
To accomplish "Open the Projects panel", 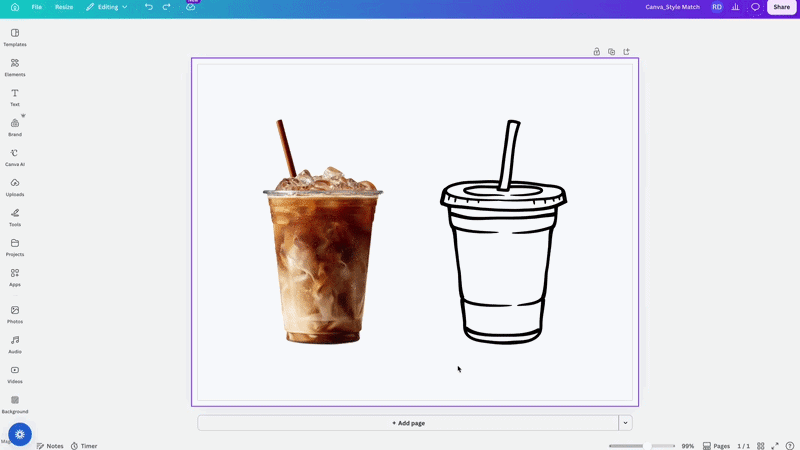I will point(15,247).
